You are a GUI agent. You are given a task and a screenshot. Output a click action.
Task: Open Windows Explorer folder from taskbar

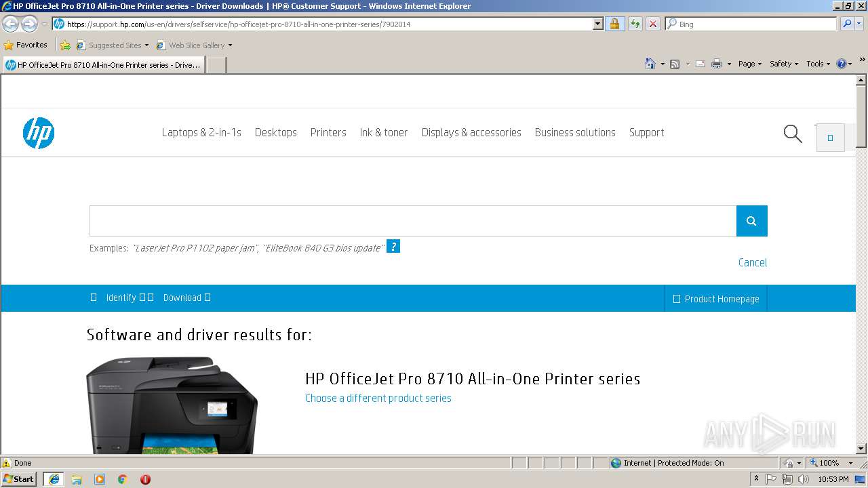pos(77,479)
